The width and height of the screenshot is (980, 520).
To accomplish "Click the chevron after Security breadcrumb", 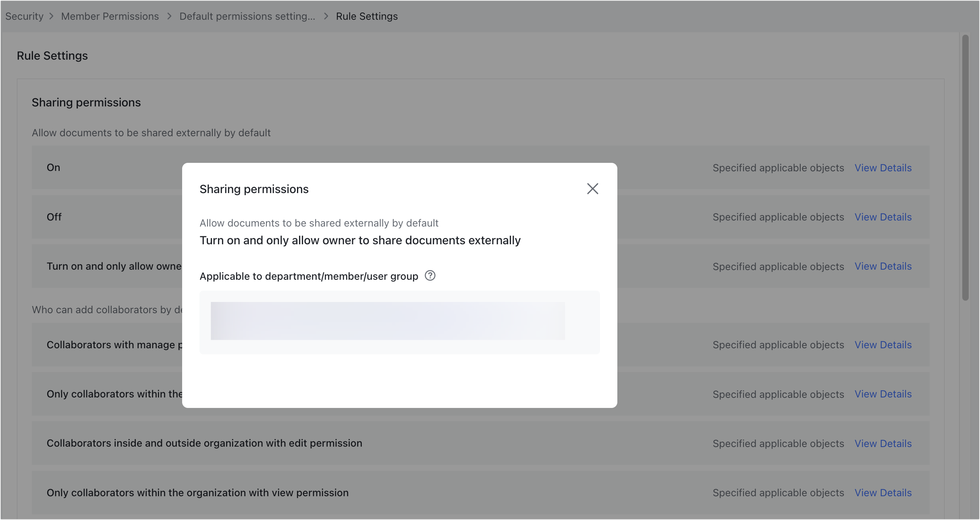I will click(x=52, y=16).
